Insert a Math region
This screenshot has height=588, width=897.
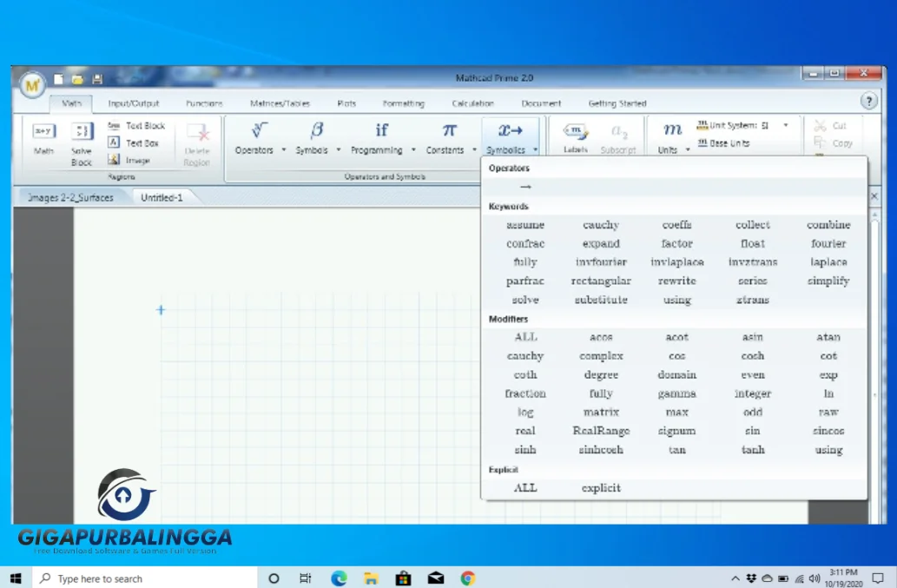coord(43,138)
